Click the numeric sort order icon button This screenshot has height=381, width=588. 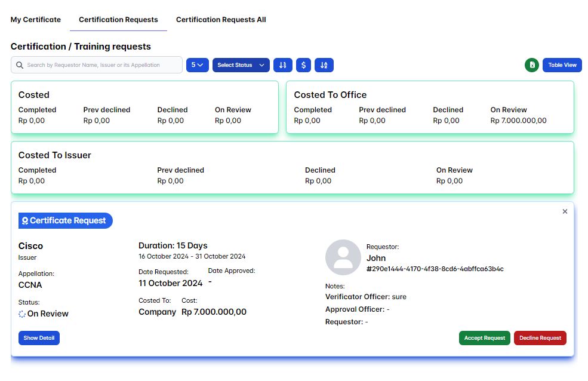pos(283,65)
